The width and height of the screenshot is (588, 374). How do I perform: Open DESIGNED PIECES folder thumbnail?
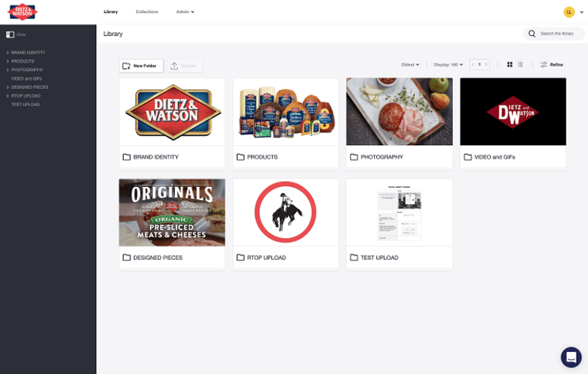172,212
